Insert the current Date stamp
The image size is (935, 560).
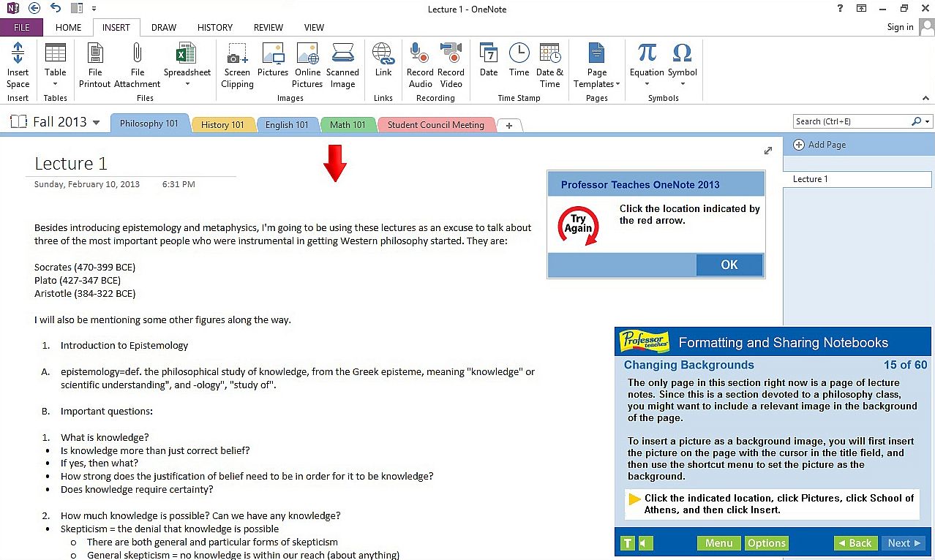pos(489,58)
